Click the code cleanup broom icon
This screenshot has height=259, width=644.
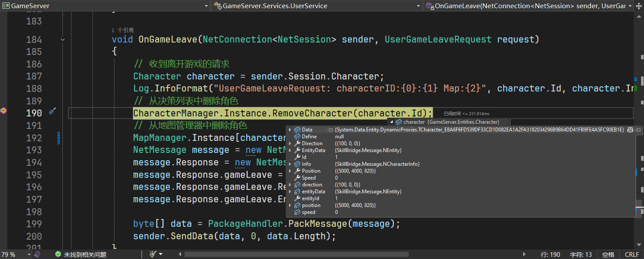click(153, 254)
